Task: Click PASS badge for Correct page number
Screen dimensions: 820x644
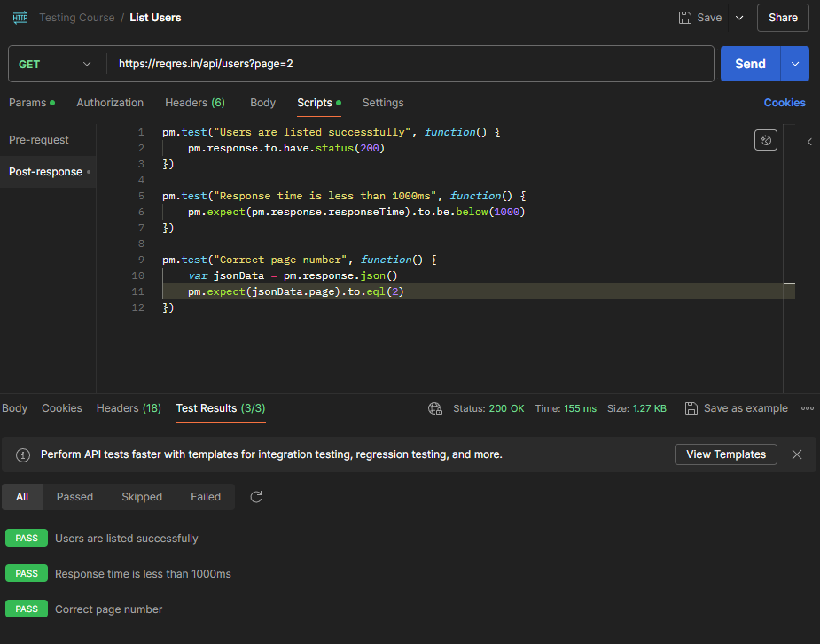Action: point(26,609)
